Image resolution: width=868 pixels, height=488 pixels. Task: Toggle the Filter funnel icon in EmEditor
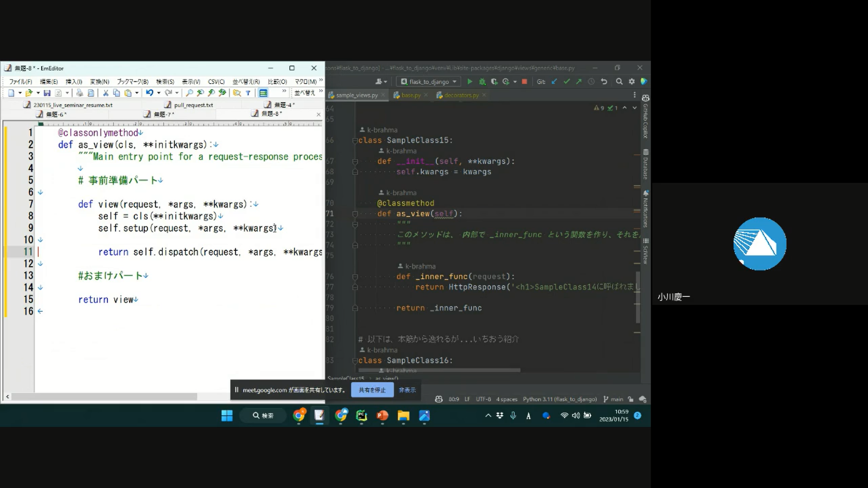(x=248, y=93)
